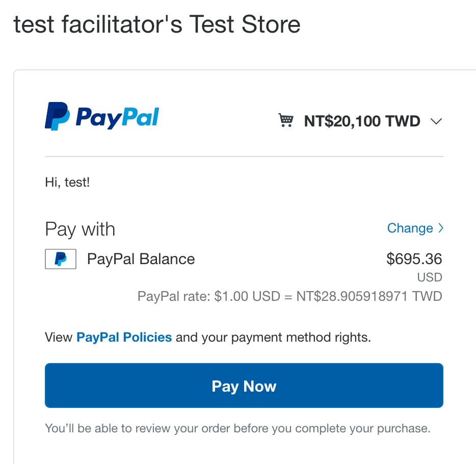Click the $695.36 balance amount
The width and height of the screenshot is (476, 464).
(x=414, y=259)
